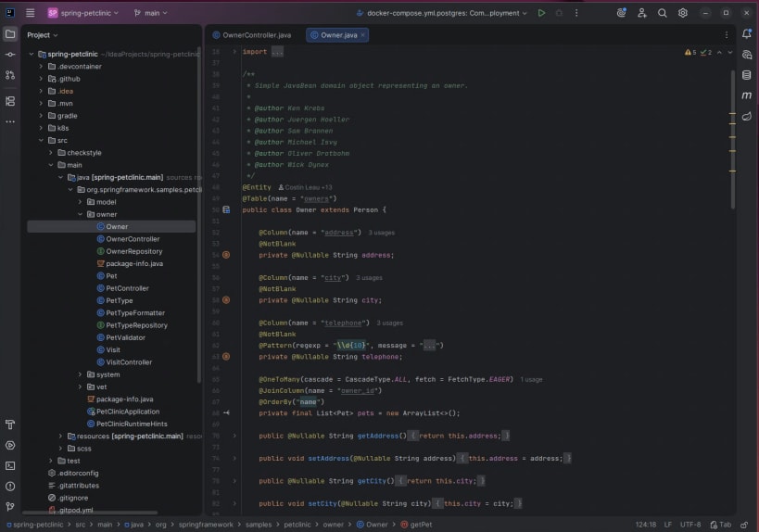The width and height of the screenshot is (759, 532).
Task: Expand the test folder
Action: pyautogui.click(x=51, y=461)
